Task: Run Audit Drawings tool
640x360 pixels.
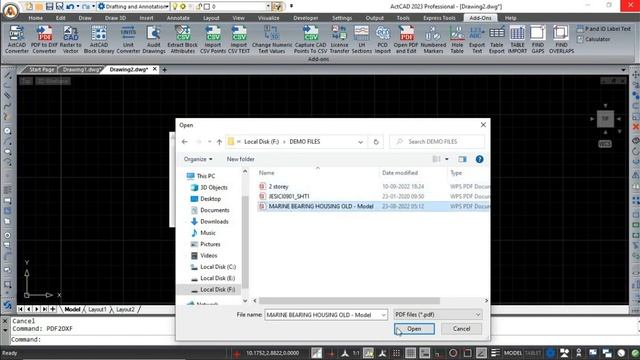Action: 153,39
